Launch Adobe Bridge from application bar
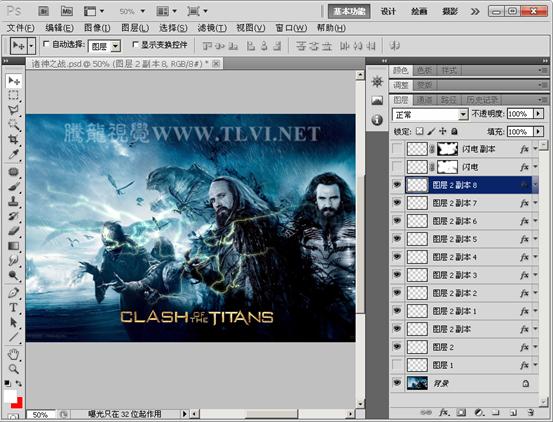 [x=43, y=11]
